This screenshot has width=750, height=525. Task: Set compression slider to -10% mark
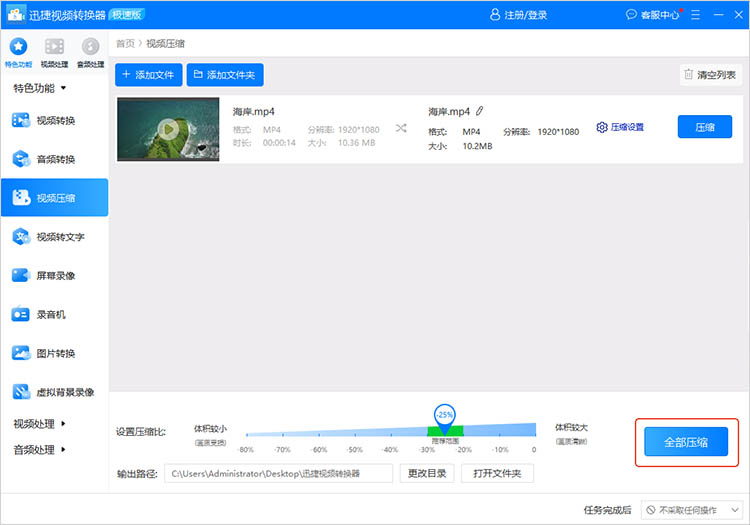500,435
